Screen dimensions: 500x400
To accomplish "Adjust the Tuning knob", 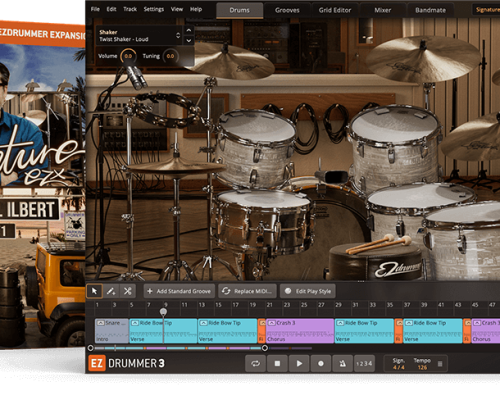I will pos(170,56).
